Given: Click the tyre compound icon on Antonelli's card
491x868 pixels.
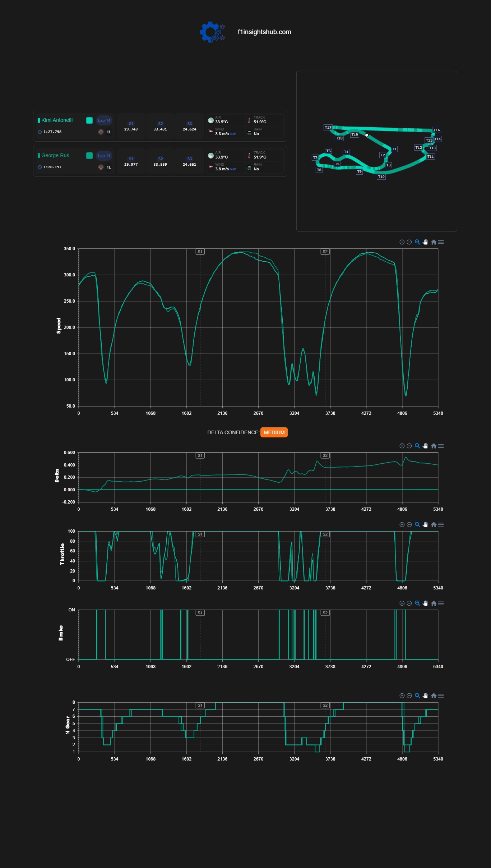Looking at the screenshot, I should pos(101,132).
